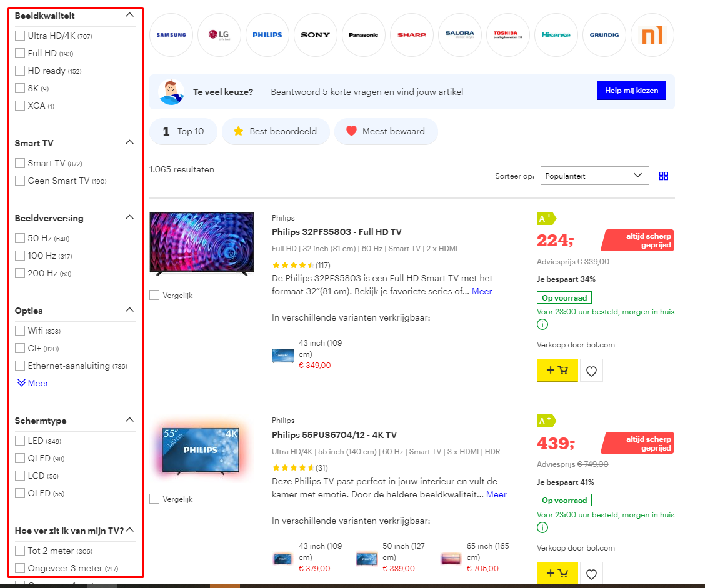
Task: Open Philips 55PUS6704/12 - 4K TV title link
Action: [334, 435]
